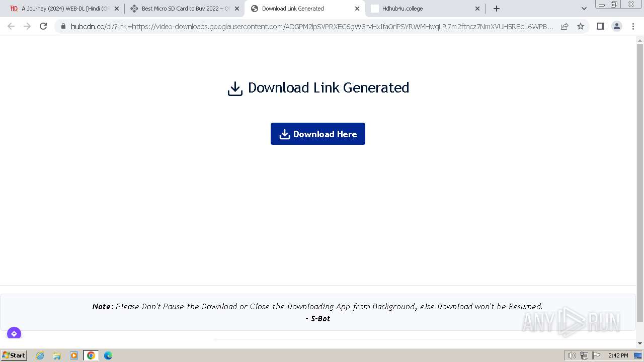Share this page icon in address bar
Image resolution: width=644 pixels, height=362 pixels.
click(565, 26)
